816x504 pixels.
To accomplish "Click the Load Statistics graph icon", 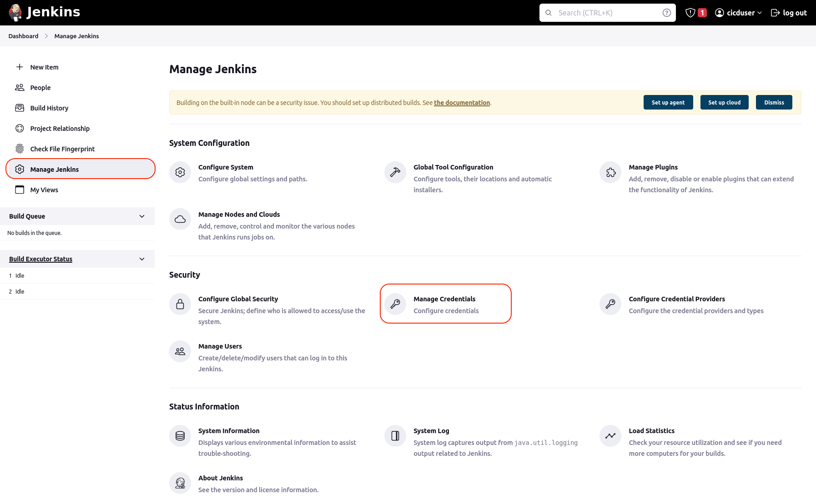I will click(610, 436).
